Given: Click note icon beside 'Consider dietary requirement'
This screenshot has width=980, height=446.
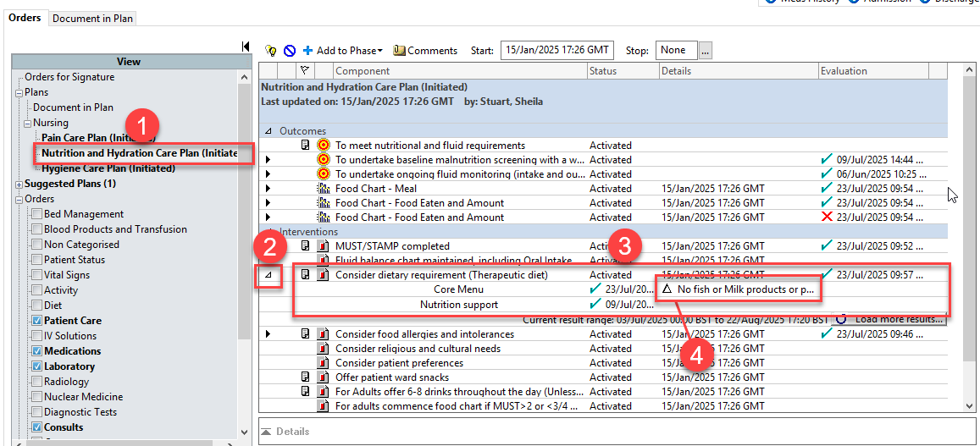Looking at the screenshot, I should coord(306,274).
